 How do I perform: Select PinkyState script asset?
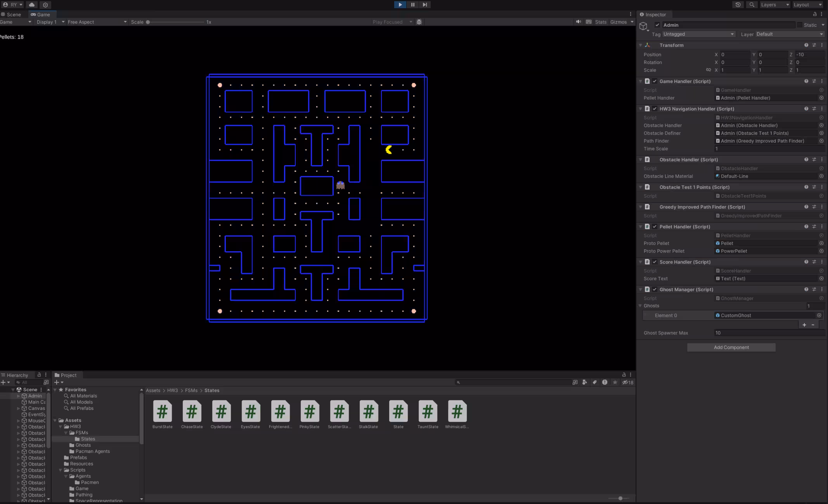tap(309, 414)
